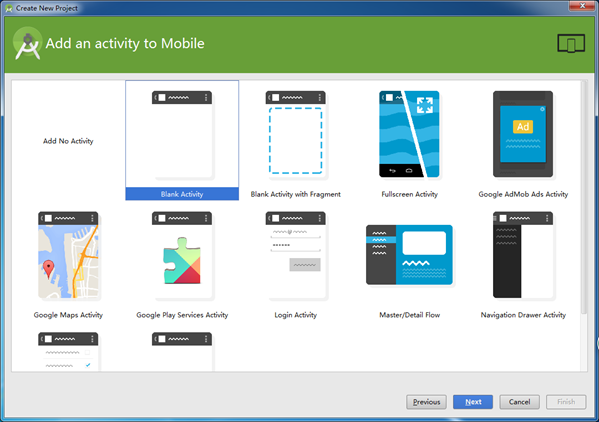Click the mobile form factor icon in header
Screen dimensions: 599x422
[571, 43]
